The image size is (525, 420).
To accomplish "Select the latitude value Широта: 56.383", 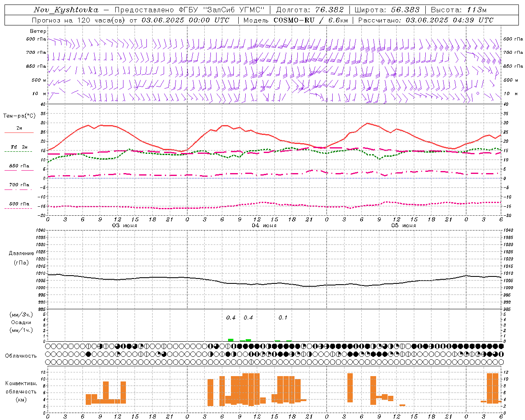I will tap(387, 10).
